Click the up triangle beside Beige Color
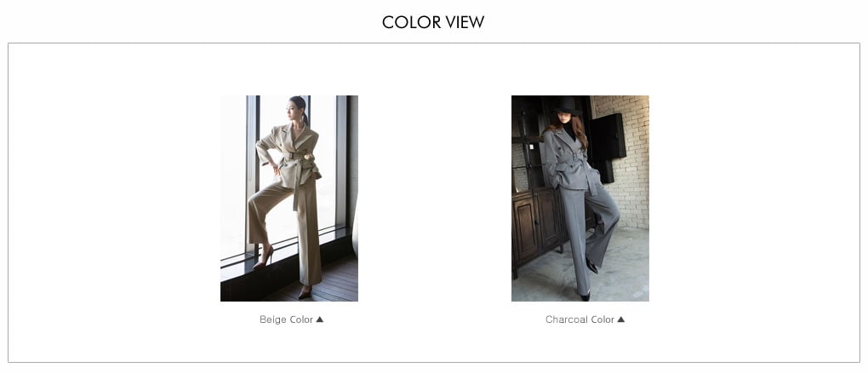The image size is (868, 374). tap(319, 319)
